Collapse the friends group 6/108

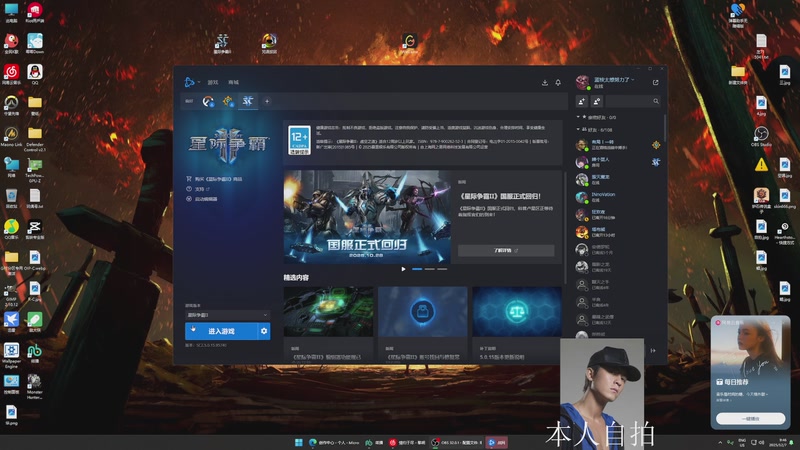click(x=594, y=130)
